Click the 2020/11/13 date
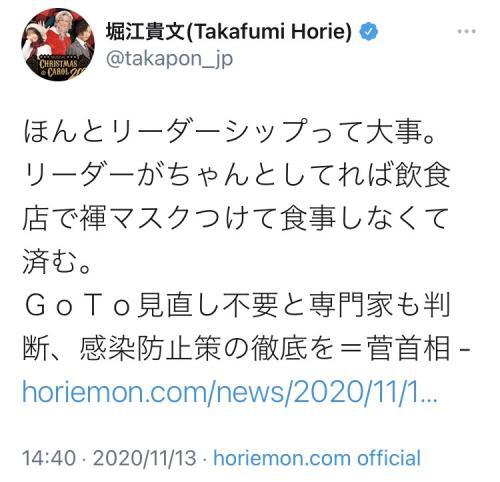The image size is (500, 482). click(144, 458)
